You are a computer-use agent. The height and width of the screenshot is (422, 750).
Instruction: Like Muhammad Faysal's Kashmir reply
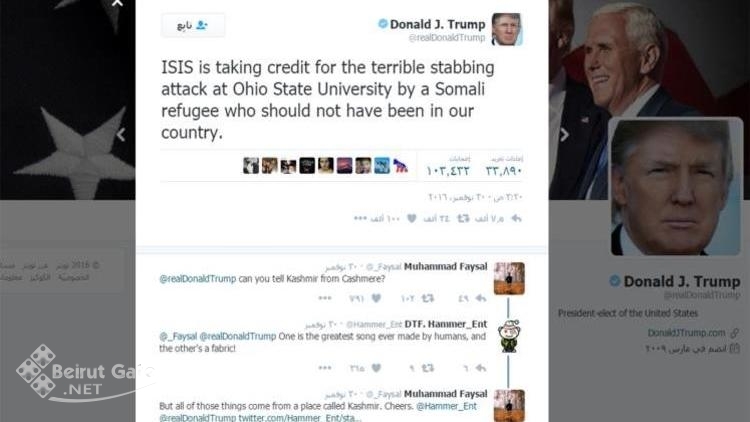[376, 298]
